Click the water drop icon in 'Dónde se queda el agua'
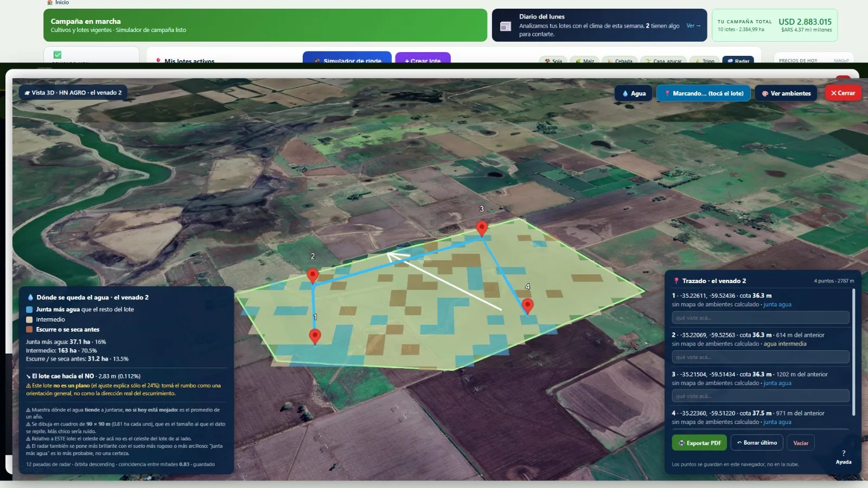The width and height of the screenshot is (868, 488). 30,298
